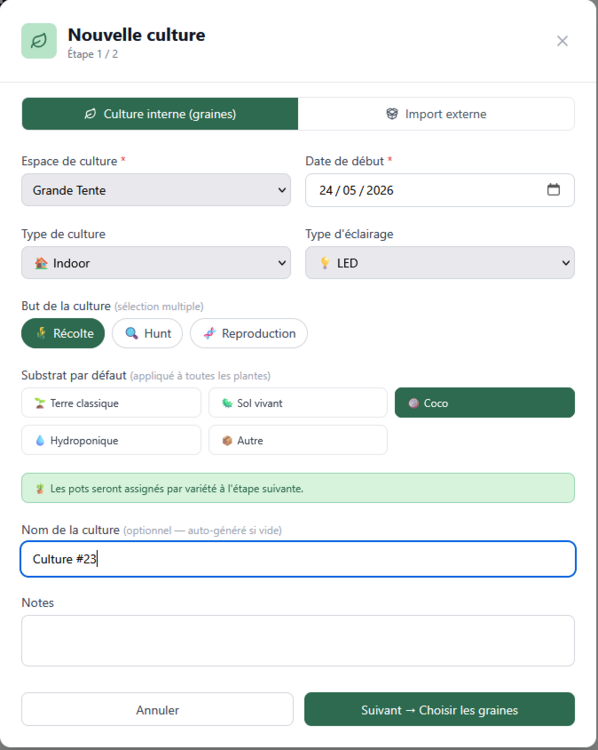Screen dimensions: 598x750
Task: Enable the Hunt purpose chip
Action: pyautogui.click(x=147, y=333)
